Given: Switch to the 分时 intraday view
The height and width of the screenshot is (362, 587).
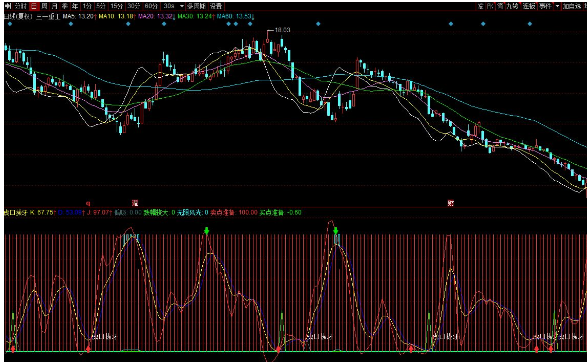Looking at the screenshot, I should pyautogui.click(x=21, y=6).
